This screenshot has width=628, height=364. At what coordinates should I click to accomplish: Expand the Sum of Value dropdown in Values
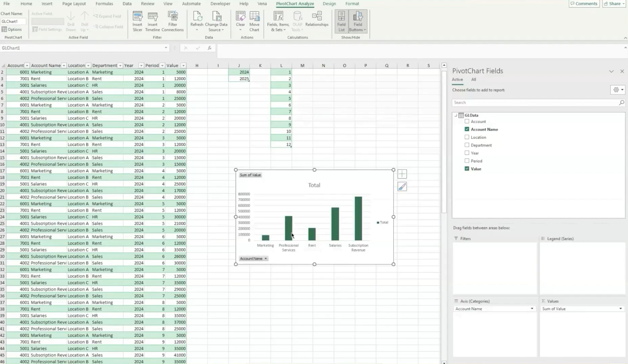click(621, 308)
